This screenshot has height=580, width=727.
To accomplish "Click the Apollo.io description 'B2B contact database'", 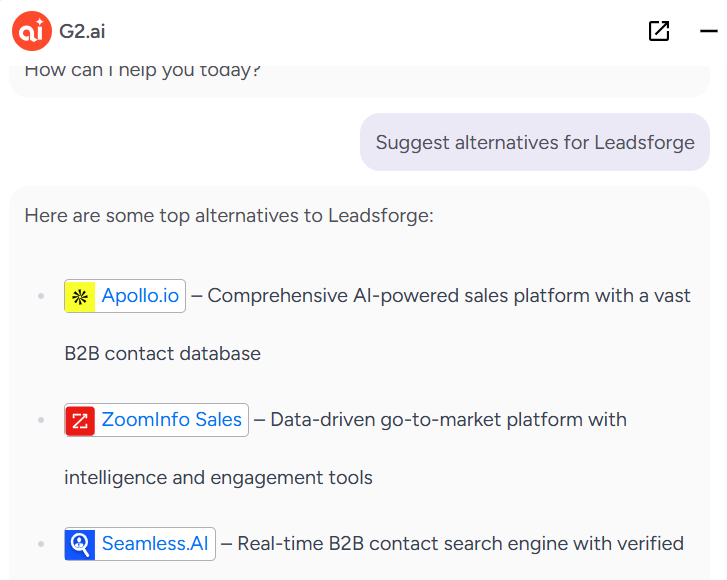I will click(162, 354).
